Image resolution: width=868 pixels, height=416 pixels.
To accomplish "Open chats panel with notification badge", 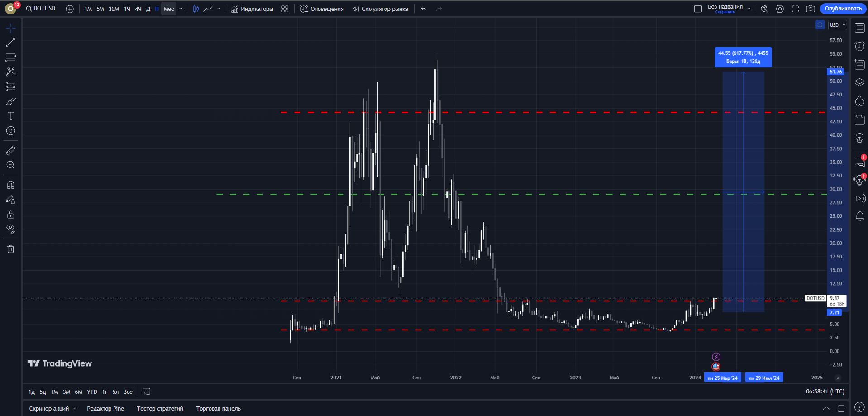I will pos(859,162).
